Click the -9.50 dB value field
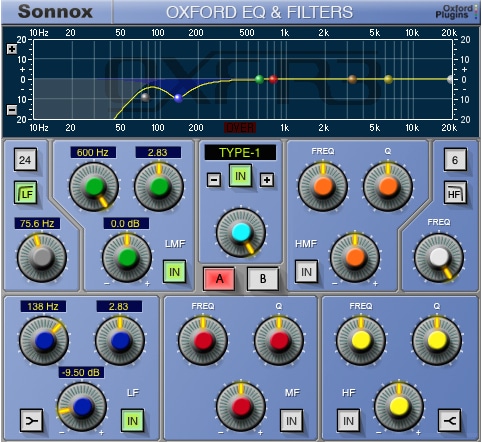Screen dimensions: 482x442 pos(81,372)
